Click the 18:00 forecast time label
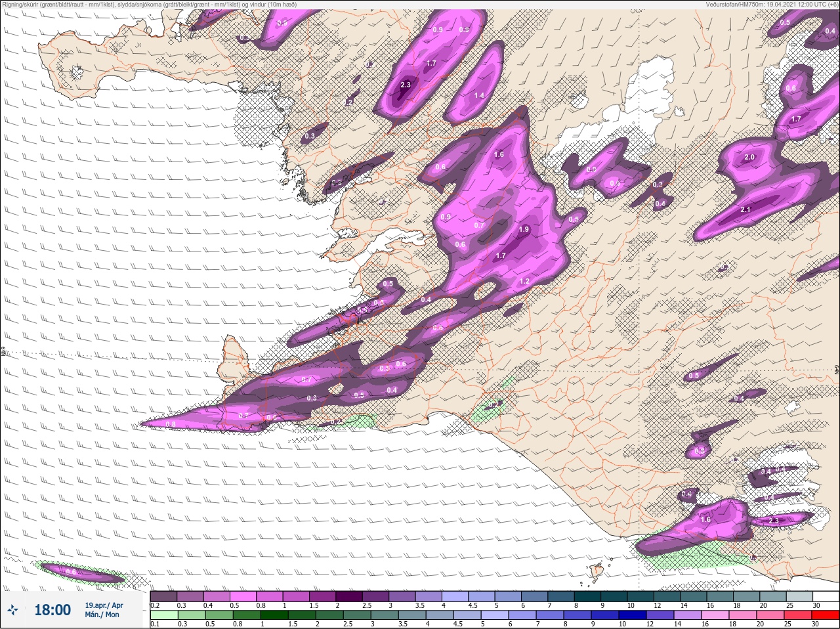The height and width of the screenshot is (629, 840). [x=52, y=610]
